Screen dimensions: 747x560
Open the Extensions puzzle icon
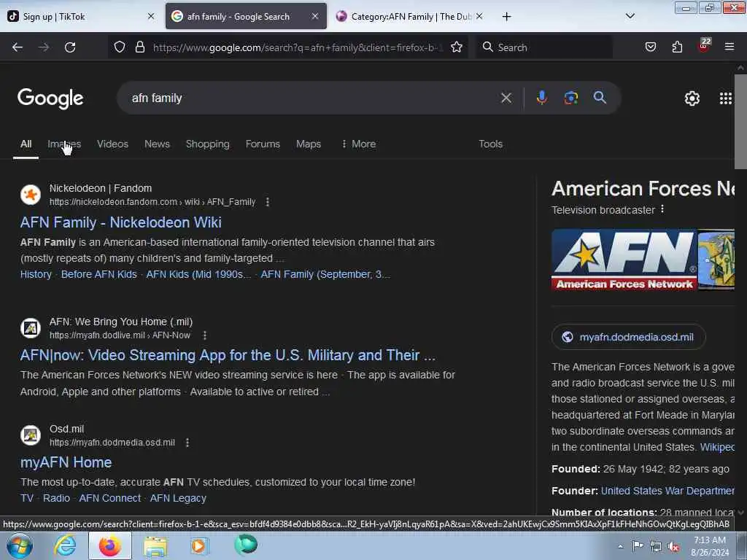(x=677, y=47)
